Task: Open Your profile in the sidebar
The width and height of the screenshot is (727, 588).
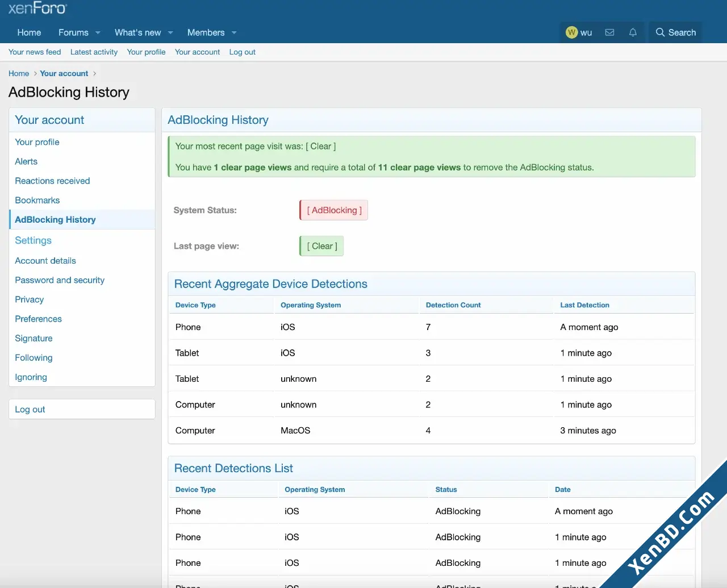Action: coord(82,142)
